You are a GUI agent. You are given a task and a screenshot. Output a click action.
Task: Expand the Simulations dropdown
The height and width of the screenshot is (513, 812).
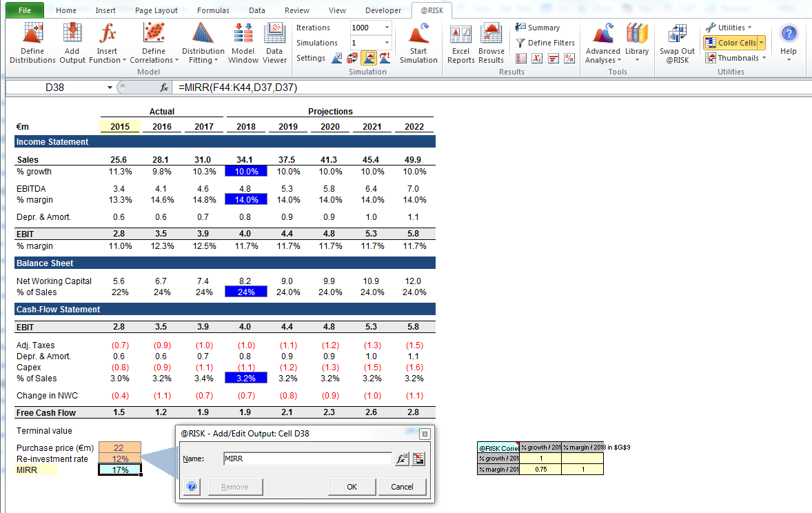(387, 43)
